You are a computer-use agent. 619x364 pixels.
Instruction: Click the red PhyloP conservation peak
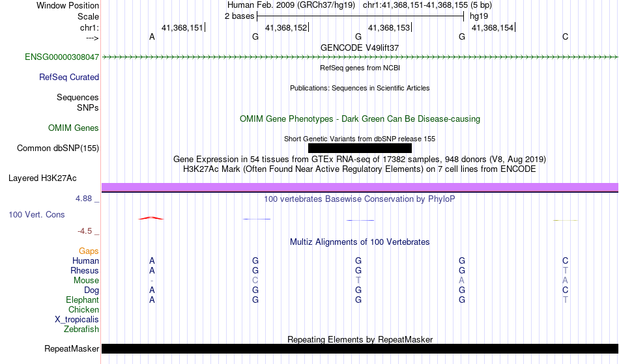151,217
